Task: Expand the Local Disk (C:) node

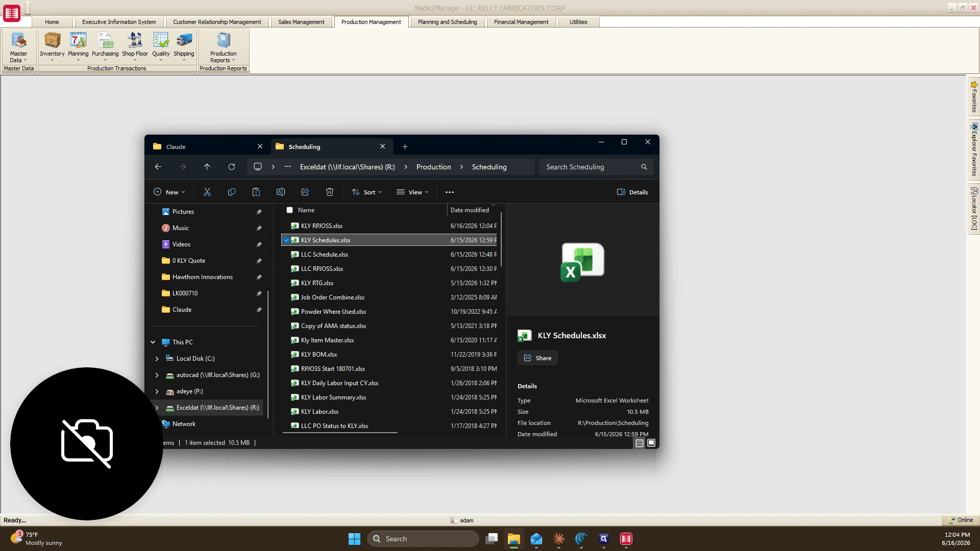Action: [157, 359]
